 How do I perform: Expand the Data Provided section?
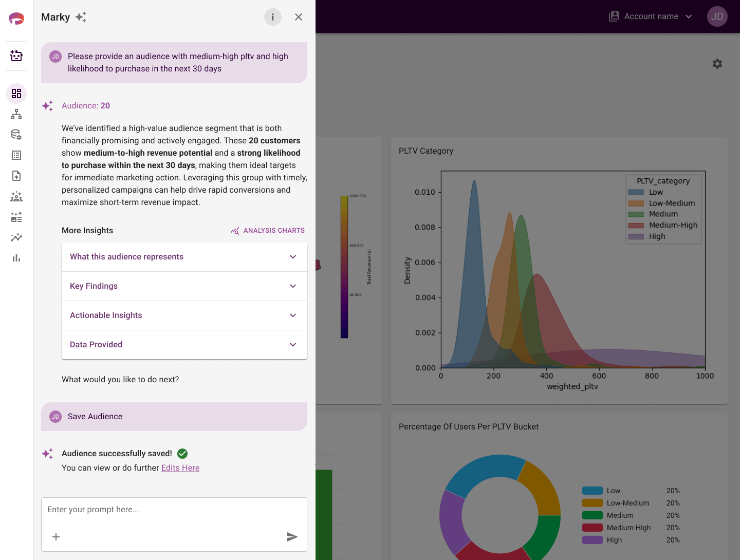click(x=184, y=345)
